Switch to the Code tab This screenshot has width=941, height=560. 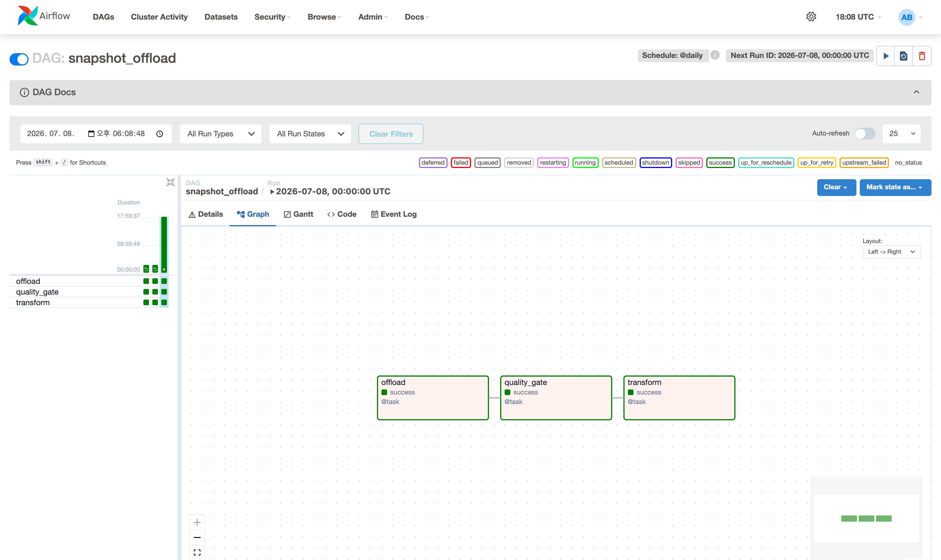click(x=342, y=214)
